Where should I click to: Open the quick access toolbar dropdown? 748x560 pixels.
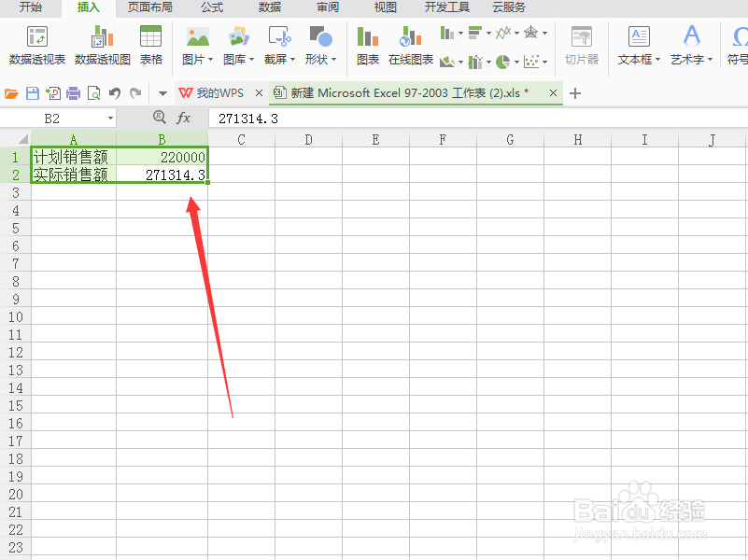162,93
